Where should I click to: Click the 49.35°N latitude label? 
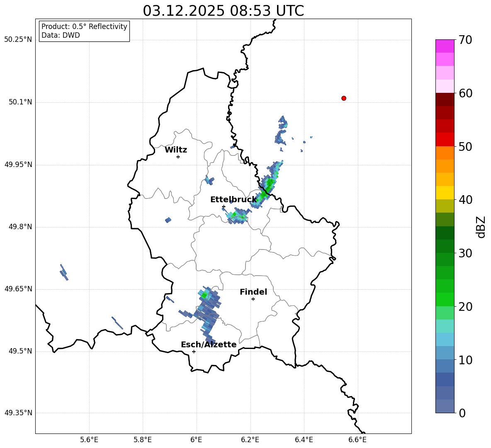click(18, 413)
